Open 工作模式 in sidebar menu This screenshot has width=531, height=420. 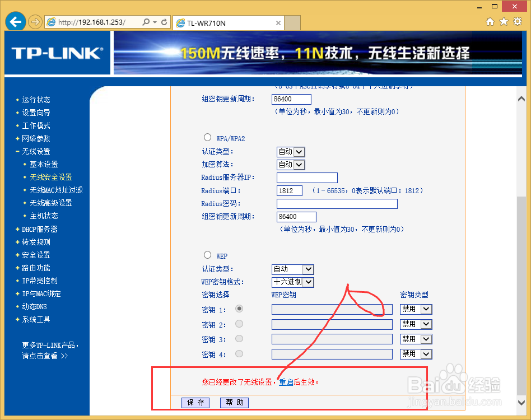36,125
